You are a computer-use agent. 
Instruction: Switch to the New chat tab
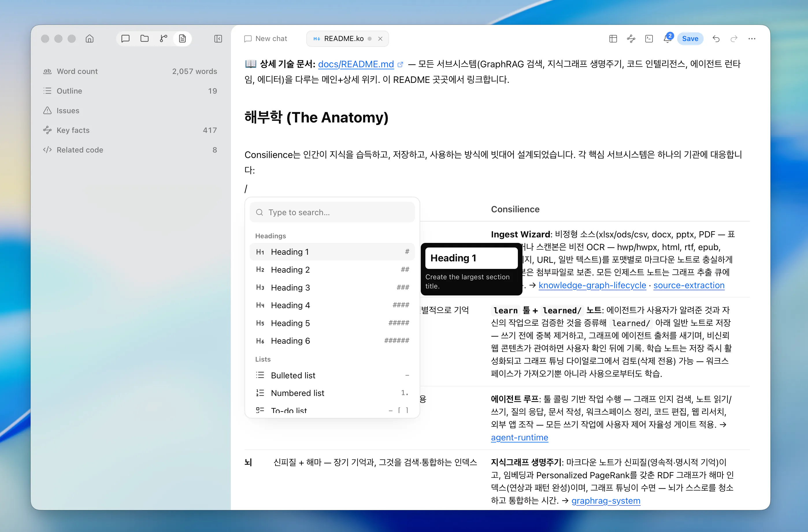[266, 39]
